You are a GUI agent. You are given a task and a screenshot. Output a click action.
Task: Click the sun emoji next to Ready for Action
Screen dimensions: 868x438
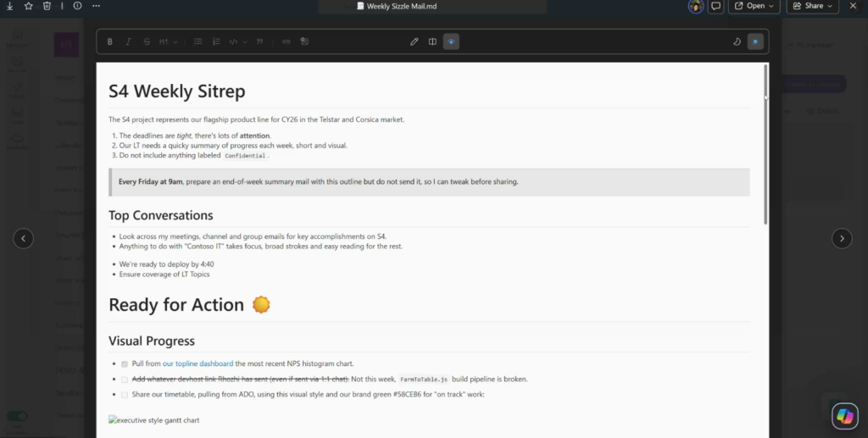(261, 304)
